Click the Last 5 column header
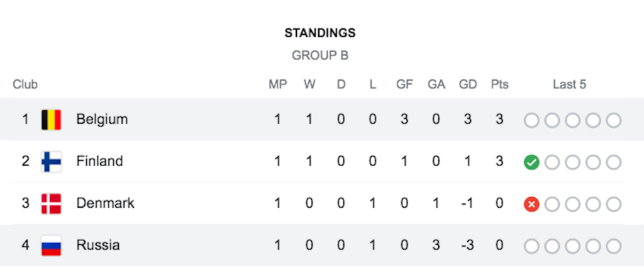Screen dimensions: 644x277 [x=569, y=84]
